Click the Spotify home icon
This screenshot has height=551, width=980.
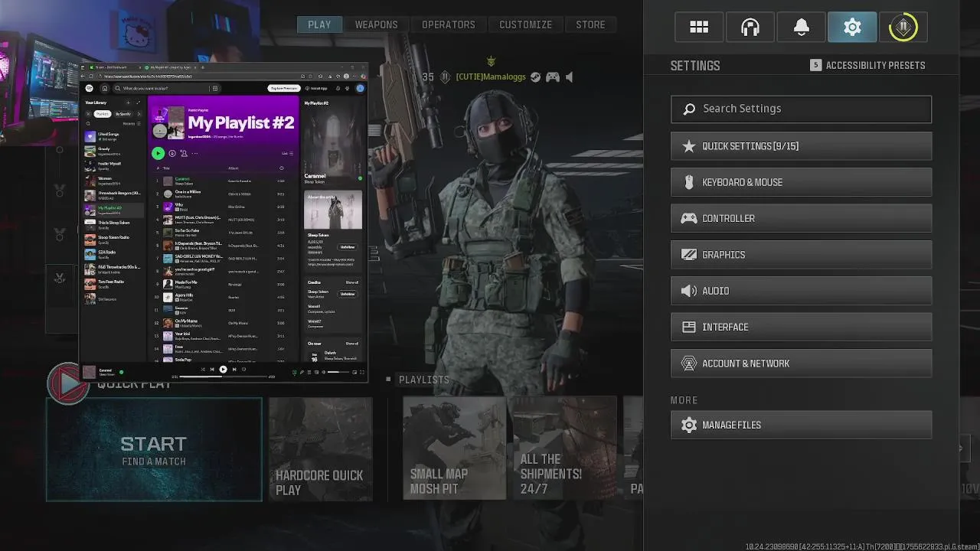coord(105,88)
